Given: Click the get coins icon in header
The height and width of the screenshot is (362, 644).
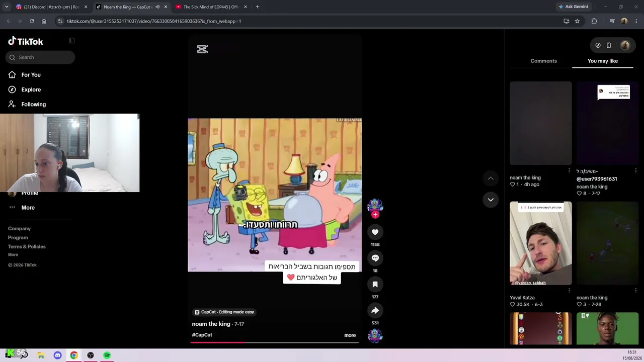Looking at the screenshot, I should 598,45.
